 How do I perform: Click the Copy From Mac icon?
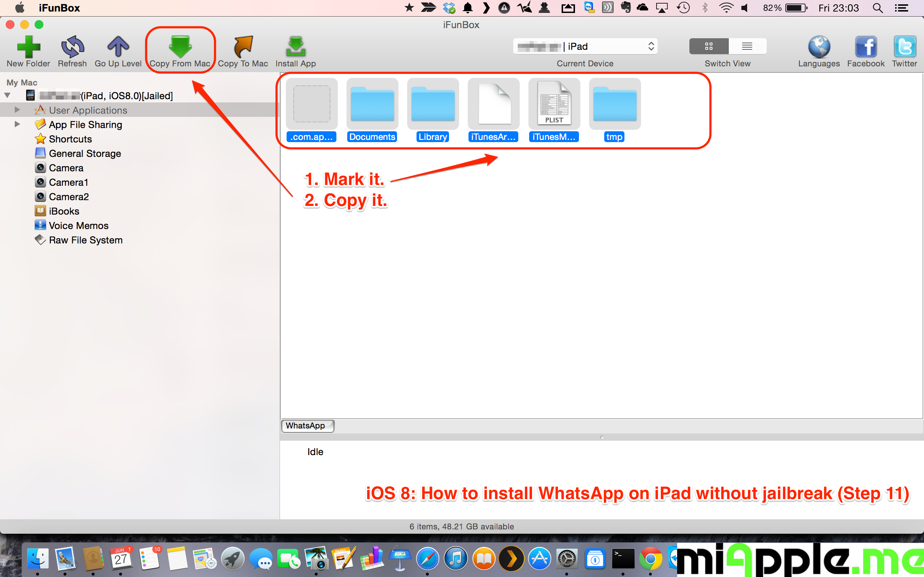(180, 47)
